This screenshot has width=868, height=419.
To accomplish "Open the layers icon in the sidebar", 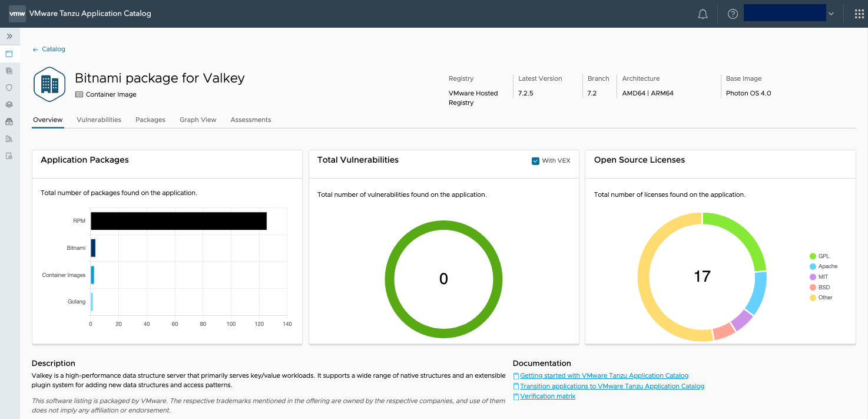I will (x=9, y=104).
